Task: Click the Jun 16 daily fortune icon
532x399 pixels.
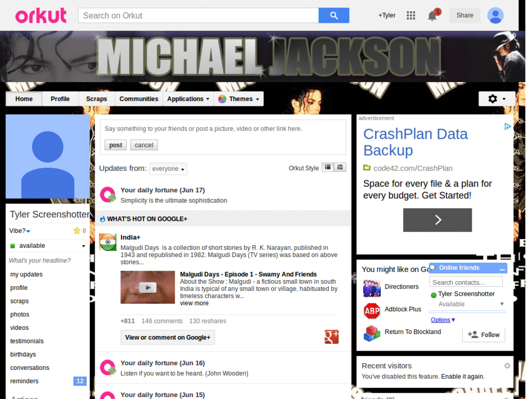Action: click(108, 368)
